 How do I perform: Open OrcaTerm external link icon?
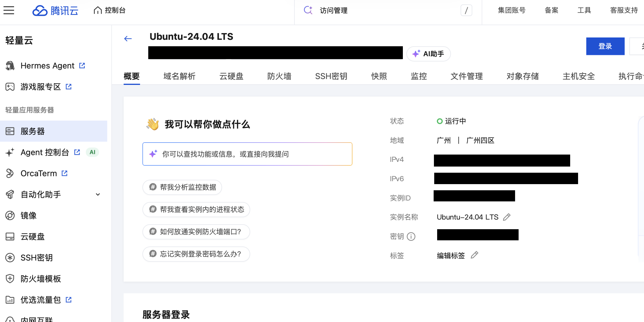coord(64,173)
